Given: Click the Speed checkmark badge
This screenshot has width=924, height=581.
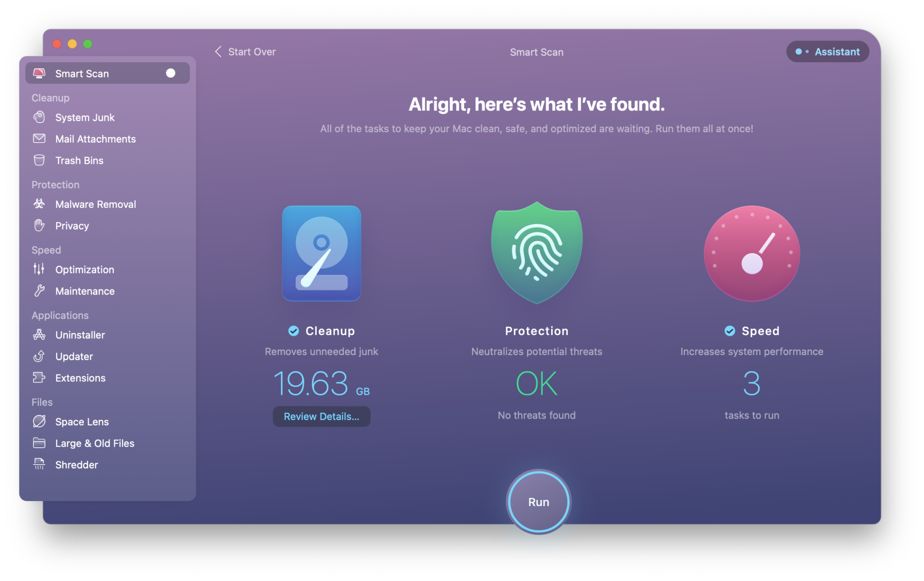Looking at the screenshot, I should (x=728, y=331).
